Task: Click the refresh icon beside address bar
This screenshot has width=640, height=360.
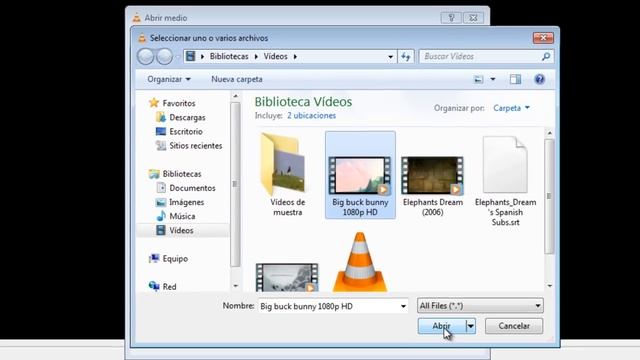Action: 406,56
